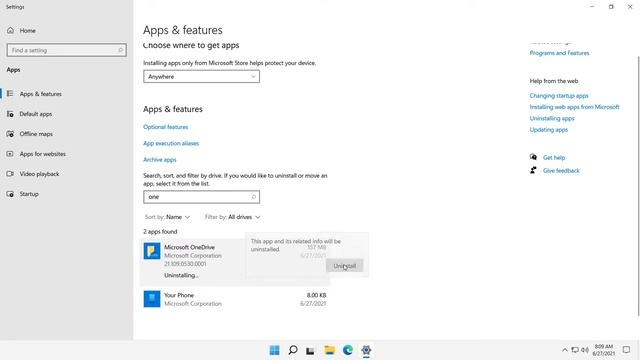Open Windows Start button on taskbar
Screen dimensions: 640x360
(x=275, y=350)
